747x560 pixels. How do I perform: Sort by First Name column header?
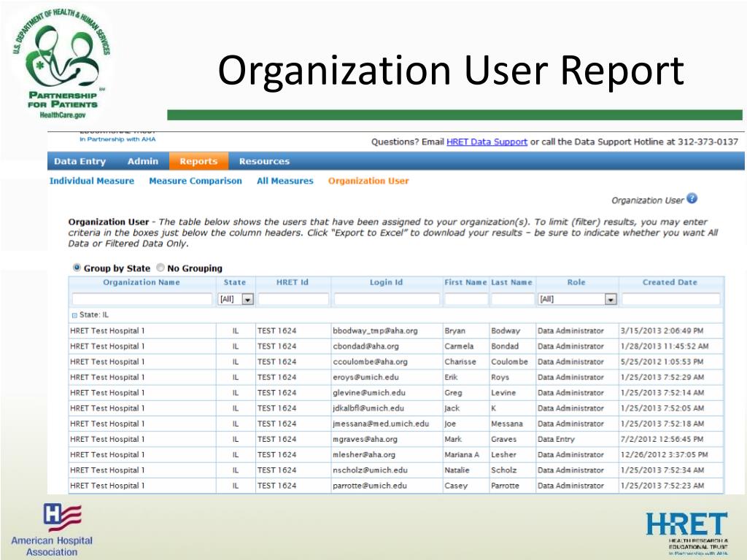tap(465, 282)
